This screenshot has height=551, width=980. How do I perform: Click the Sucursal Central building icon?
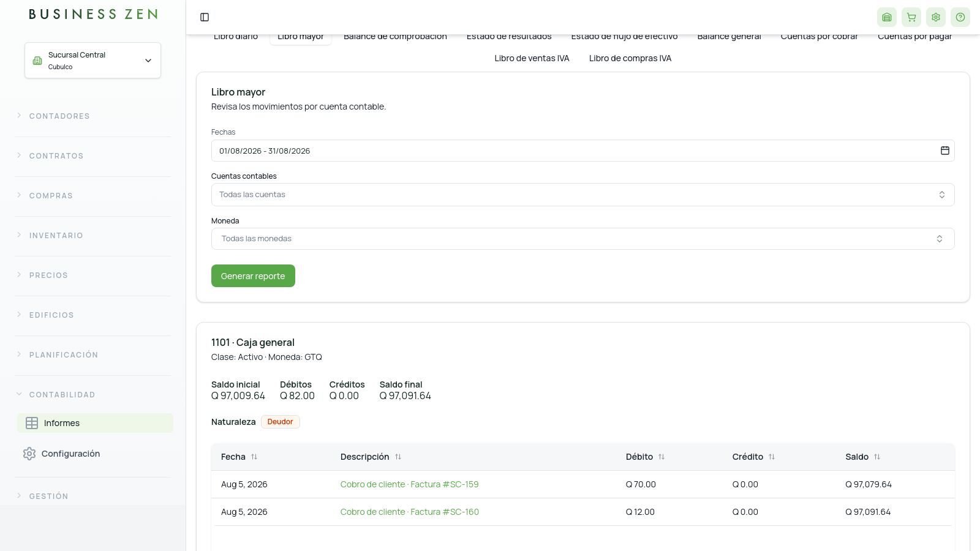pos(37,61)
